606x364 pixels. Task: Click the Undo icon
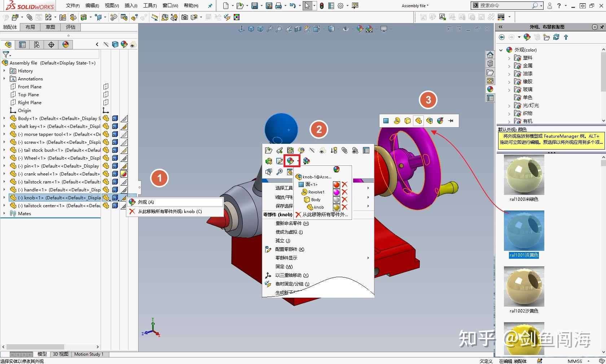[x=293, y=6]
